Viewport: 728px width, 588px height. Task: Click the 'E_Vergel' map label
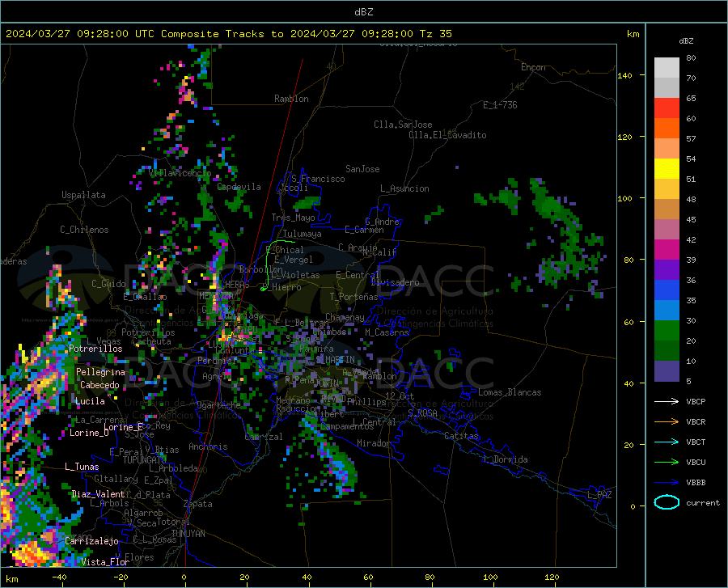(x=294, y=260)
